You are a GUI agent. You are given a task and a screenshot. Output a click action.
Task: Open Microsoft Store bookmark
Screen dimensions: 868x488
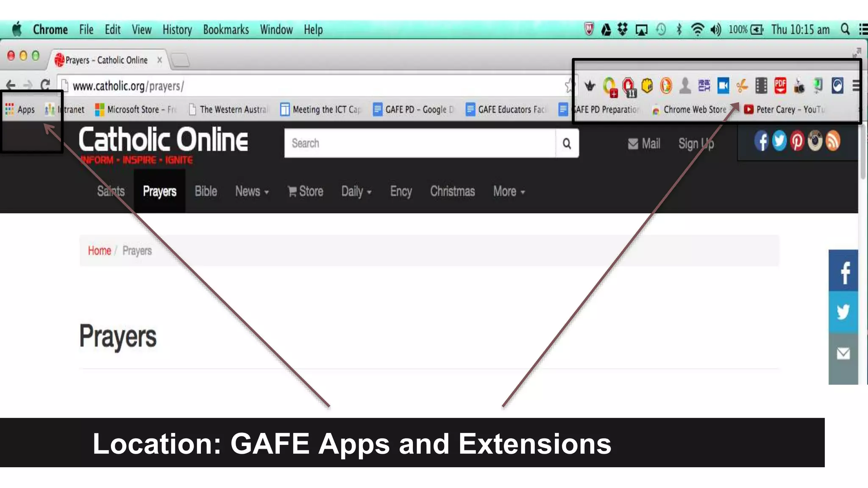click(136, 110)
